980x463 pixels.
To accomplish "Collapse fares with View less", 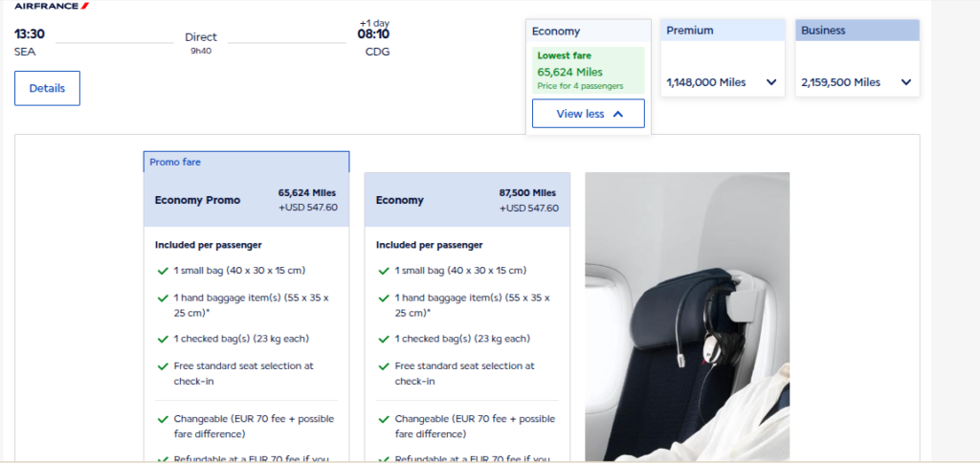I will 588,113.
